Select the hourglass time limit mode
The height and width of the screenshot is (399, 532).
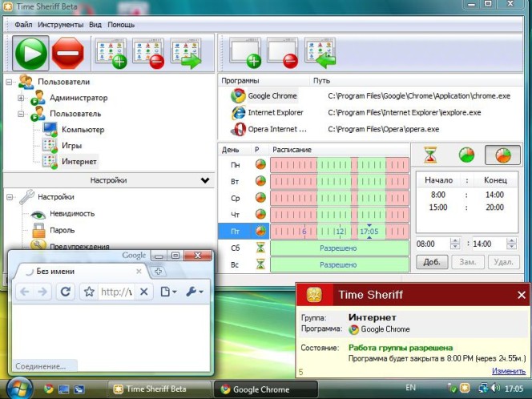pyautogui.click(x=430, y=155)
